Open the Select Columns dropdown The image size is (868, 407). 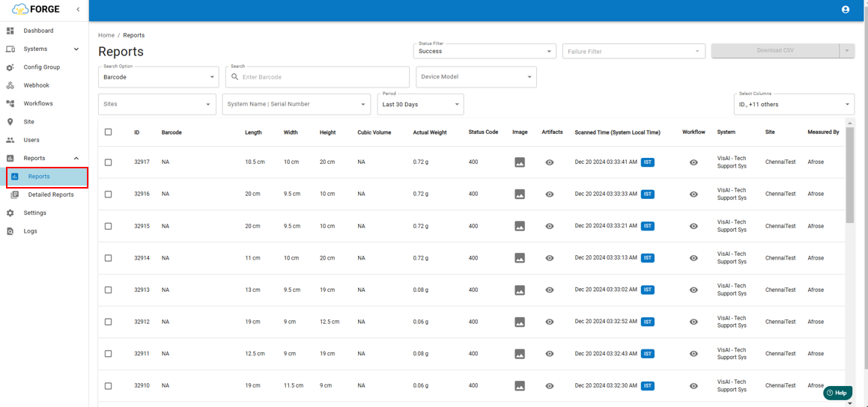tap(793, 105)
